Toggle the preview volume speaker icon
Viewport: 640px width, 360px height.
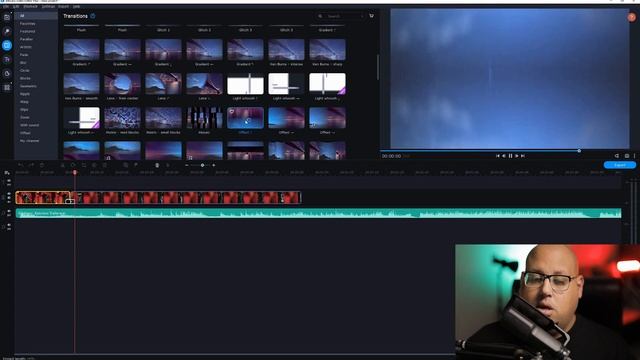(x=617, y=156)
